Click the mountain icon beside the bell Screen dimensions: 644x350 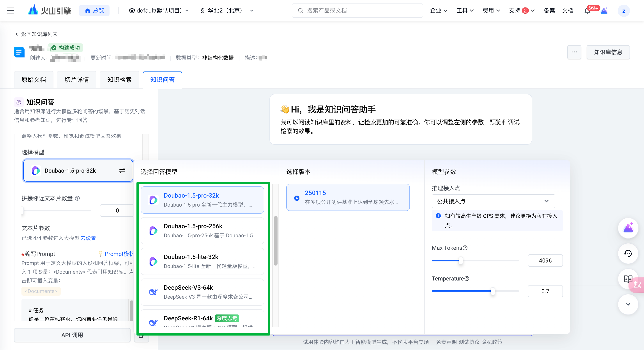pyautogui.click(x=604, y=11)
